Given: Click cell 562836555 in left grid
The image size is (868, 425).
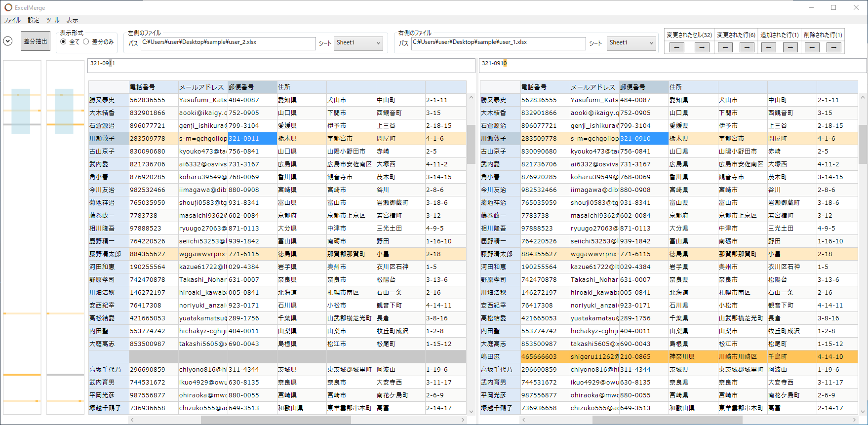Looking at the screenshot, I should tap(154, 100).
